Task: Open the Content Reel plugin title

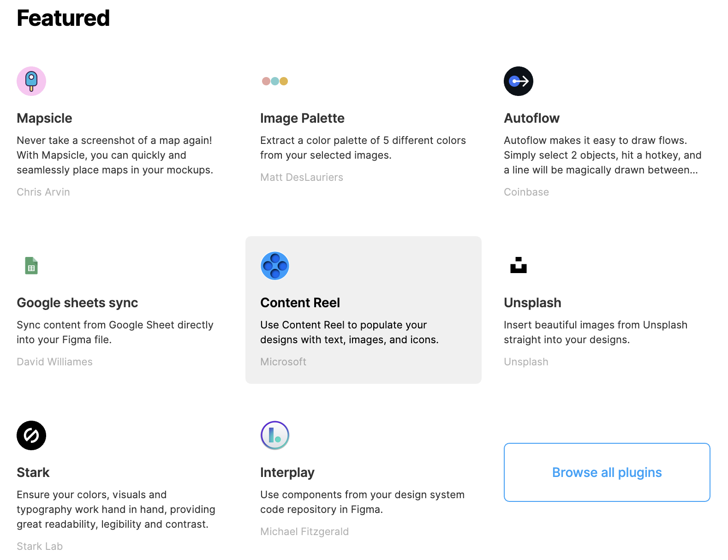Action: tap(300, 303)
